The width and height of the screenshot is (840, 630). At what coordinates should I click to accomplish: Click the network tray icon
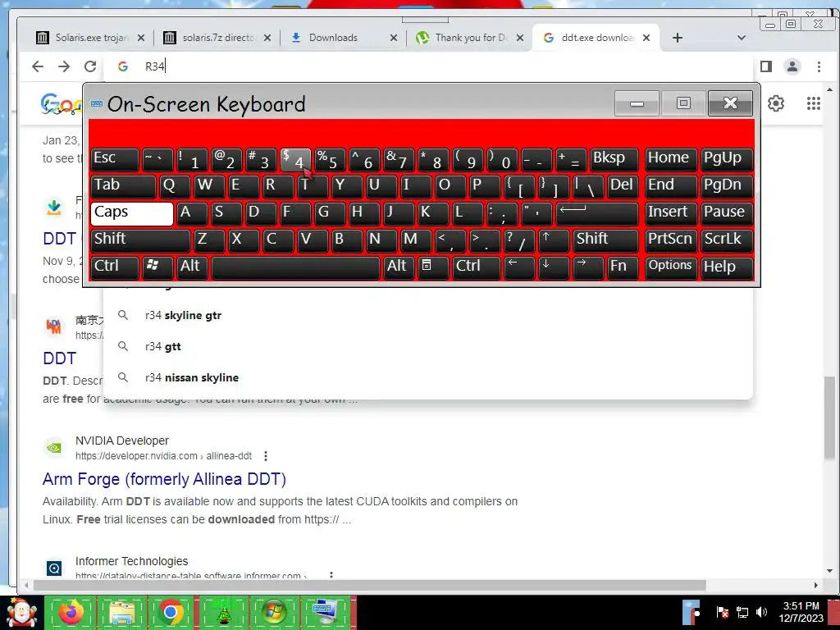point(742,612)
